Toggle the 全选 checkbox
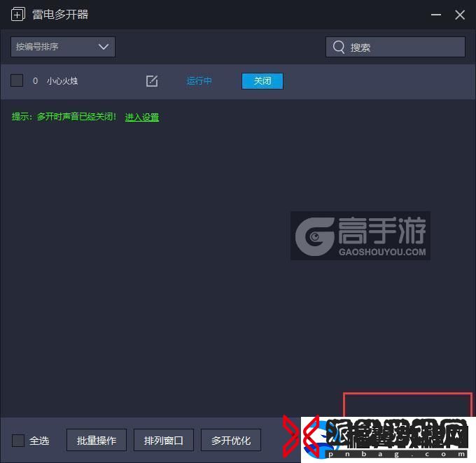Viewport: 476px width, 463px height. click(x=18, y=440)
